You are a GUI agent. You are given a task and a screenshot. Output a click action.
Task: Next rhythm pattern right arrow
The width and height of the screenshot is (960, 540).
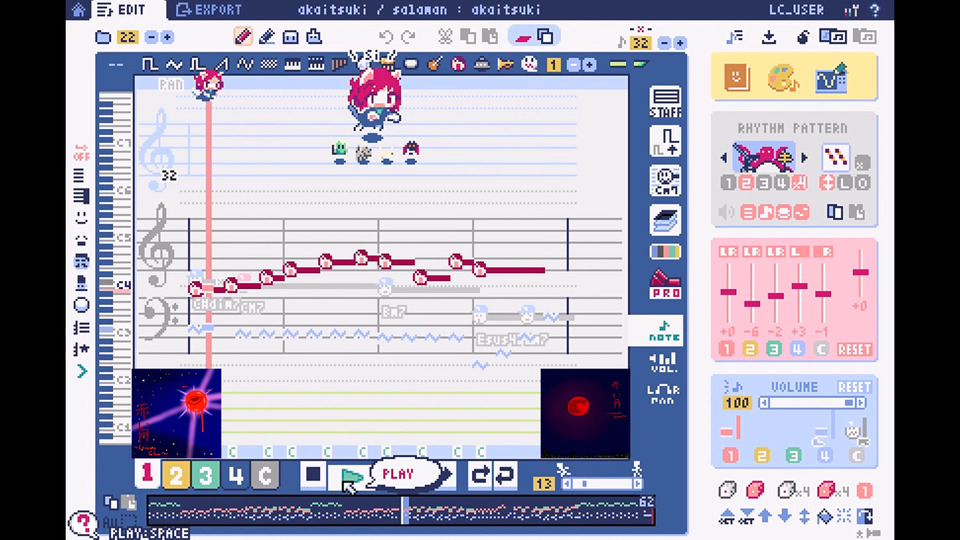click(804, 158)
